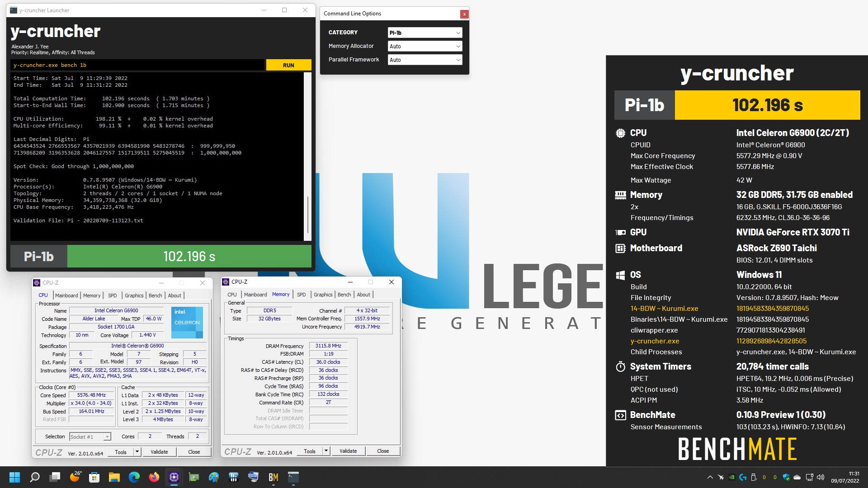The width and height of the screenshot is (868, 488).
Task: Open NVIDIA tray icon
Action: pyautogui.click(x=731, y=477)
